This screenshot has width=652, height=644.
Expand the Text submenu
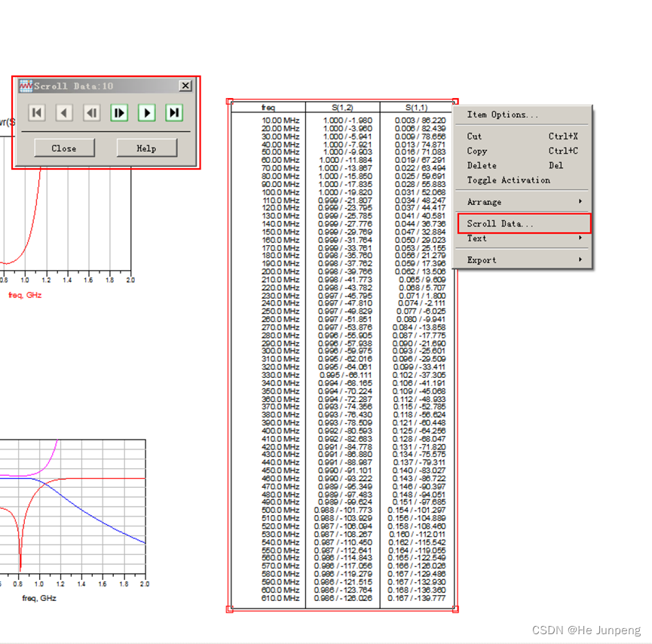476,238
